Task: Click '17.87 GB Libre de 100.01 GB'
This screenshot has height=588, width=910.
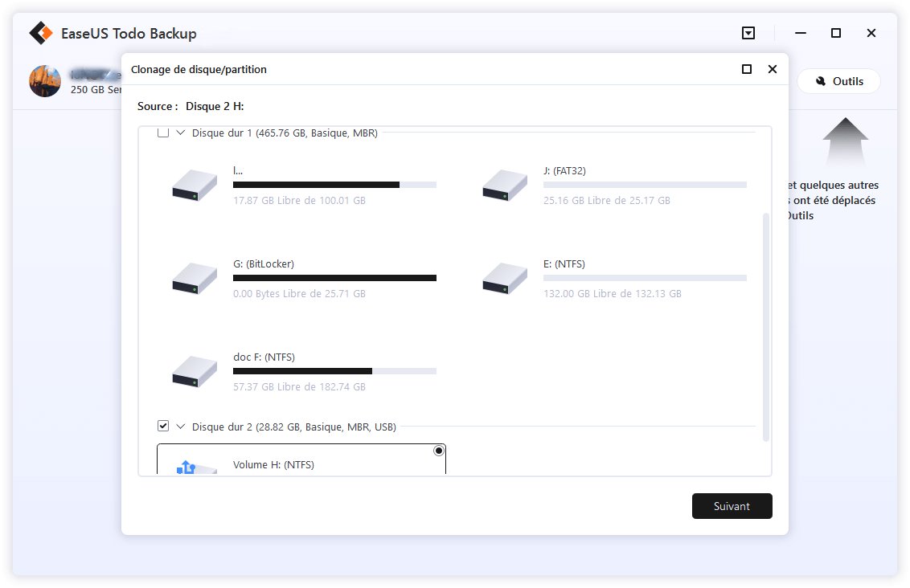Action: point(300,201)
